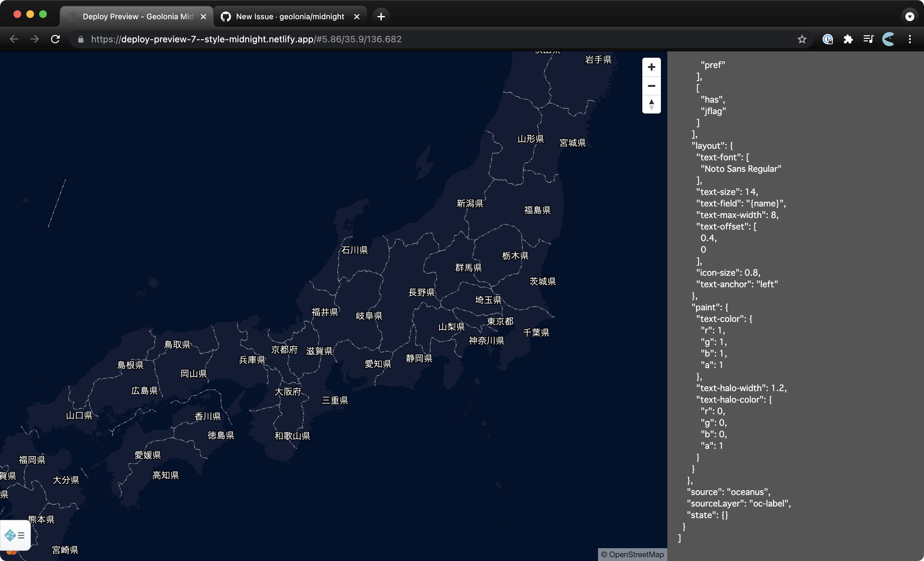Zoom in on the map
924x561 pixels.
coord(651,67)
